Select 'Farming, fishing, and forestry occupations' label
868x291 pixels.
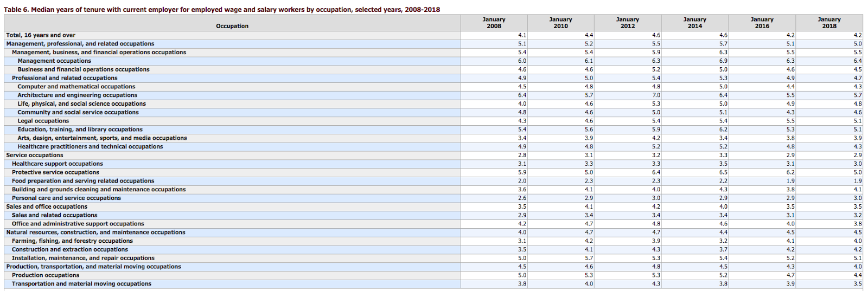coord(72,241)
